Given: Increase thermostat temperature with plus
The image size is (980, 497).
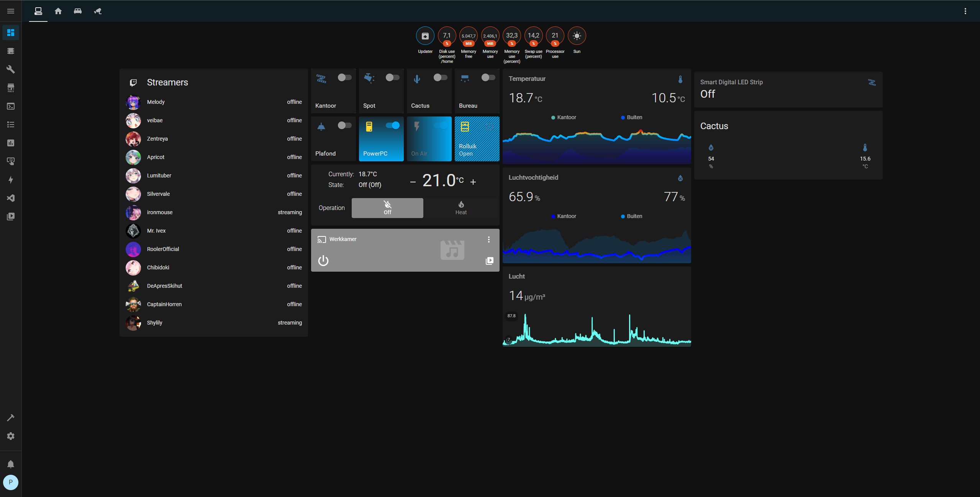Looking at the screenshot, I should (473, 182).
